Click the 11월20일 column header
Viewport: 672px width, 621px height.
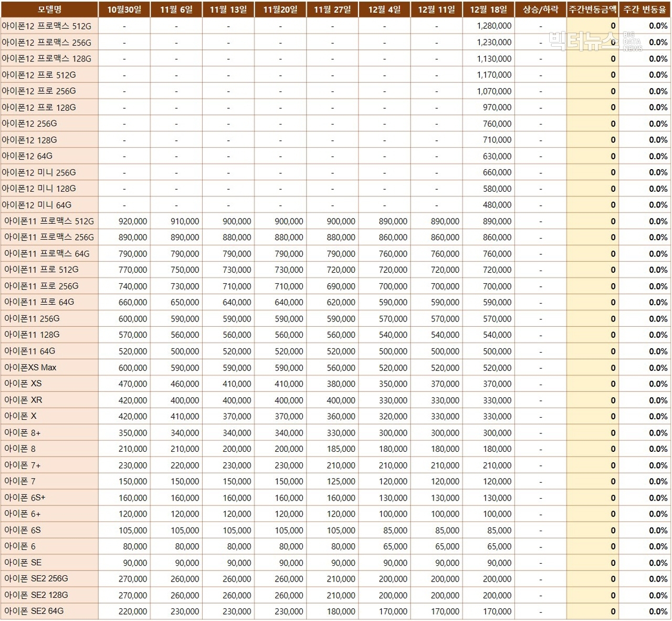click(x=280, y=9)
